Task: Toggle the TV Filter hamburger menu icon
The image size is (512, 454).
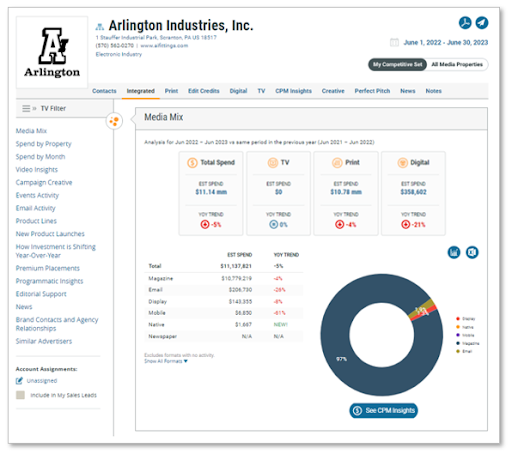Action: pyautogui.click(x=26, y=108)
